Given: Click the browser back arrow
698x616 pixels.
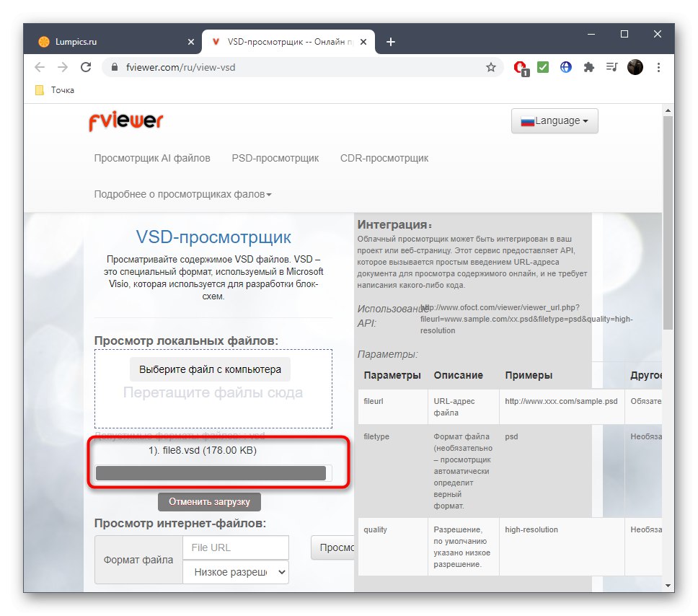Looking at the screenshot, I should [40, 67].
